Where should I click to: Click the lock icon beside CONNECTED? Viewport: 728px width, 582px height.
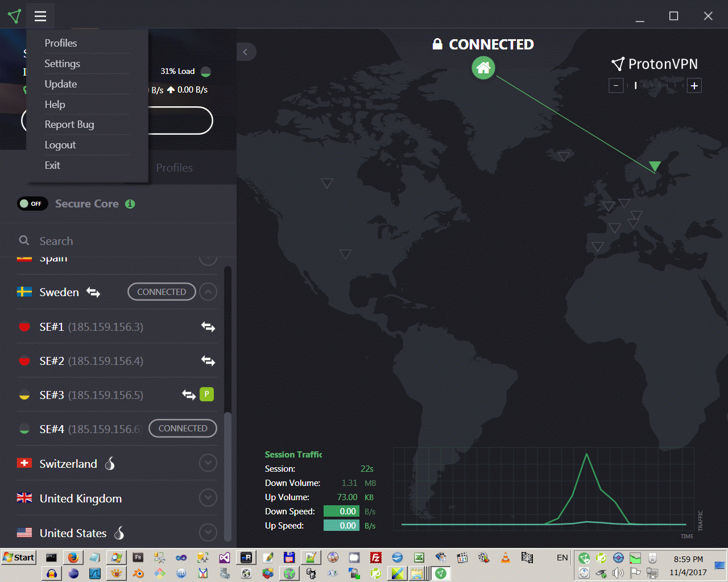[437, 44]
